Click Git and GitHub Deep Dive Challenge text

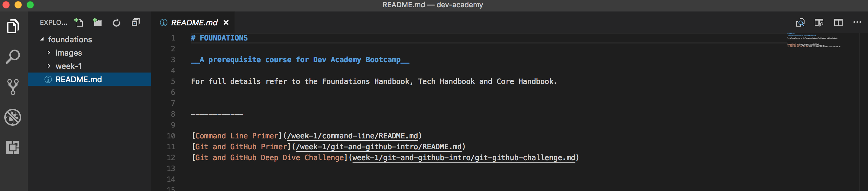click(x=270, y=158)
